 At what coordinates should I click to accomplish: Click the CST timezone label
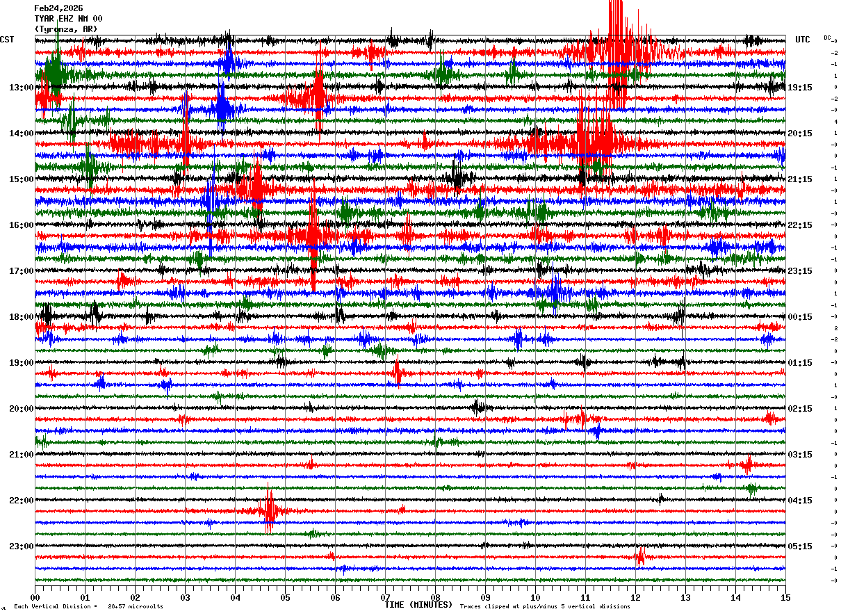pyautogui.click(x=7, y=40)
